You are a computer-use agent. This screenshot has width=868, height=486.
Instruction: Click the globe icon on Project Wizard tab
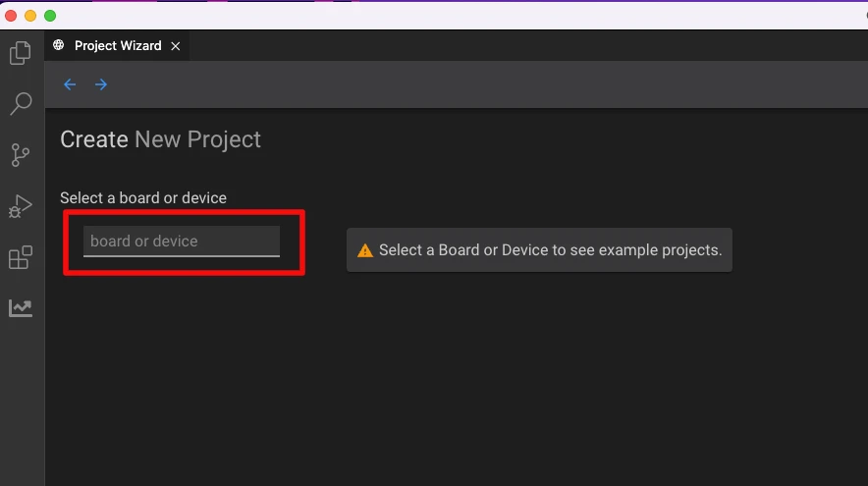(59, 45)
